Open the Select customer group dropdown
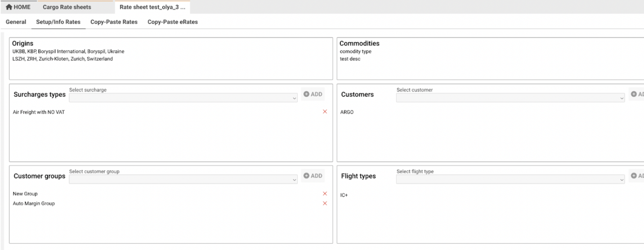 pos(183,179)
